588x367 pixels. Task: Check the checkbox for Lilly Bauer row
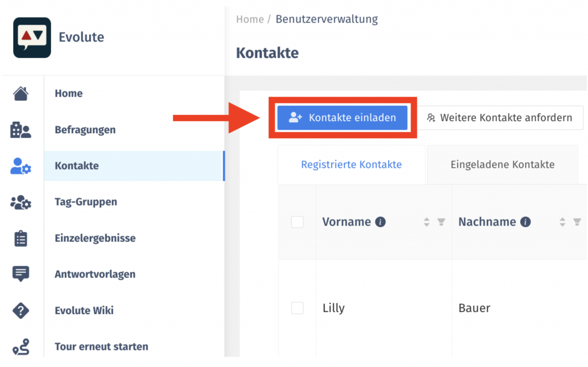[x=297, y=308]
